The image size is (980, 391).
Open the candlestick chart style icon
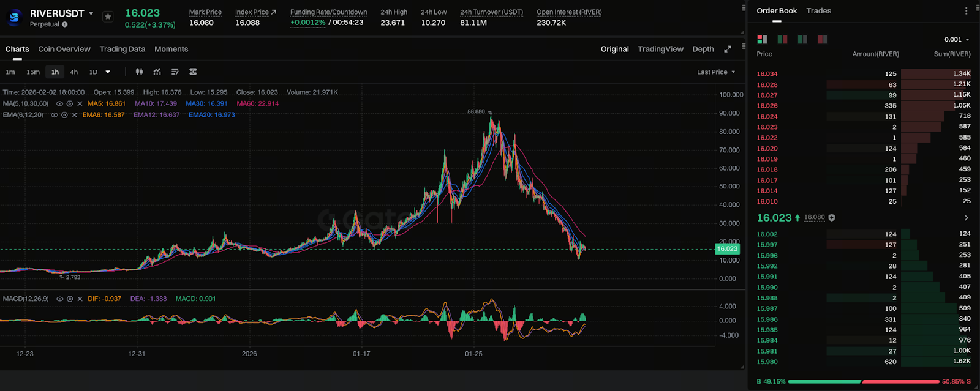tap(140, 72)
